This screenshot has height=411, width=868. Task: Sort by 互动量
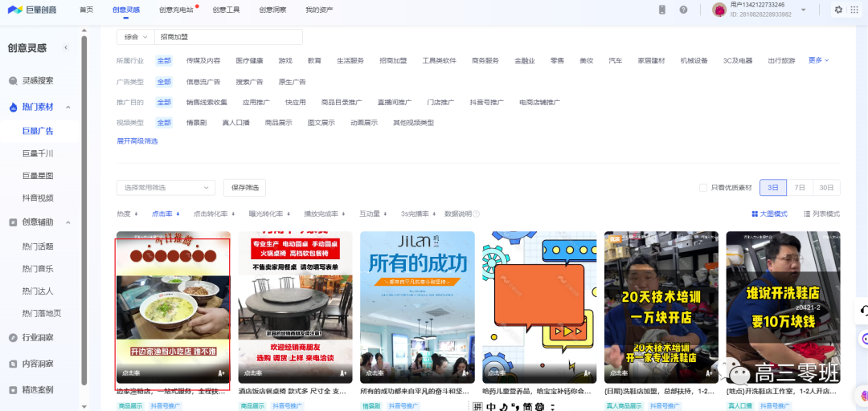(x=373, y=214)
